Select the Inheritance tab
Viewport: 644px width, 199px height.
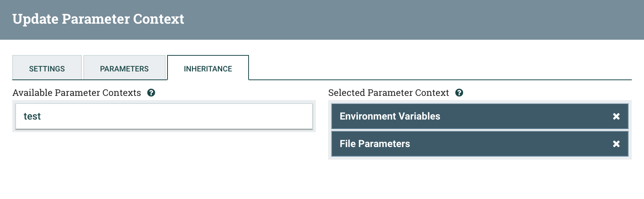pyautogui.click(x=208, y=69)
